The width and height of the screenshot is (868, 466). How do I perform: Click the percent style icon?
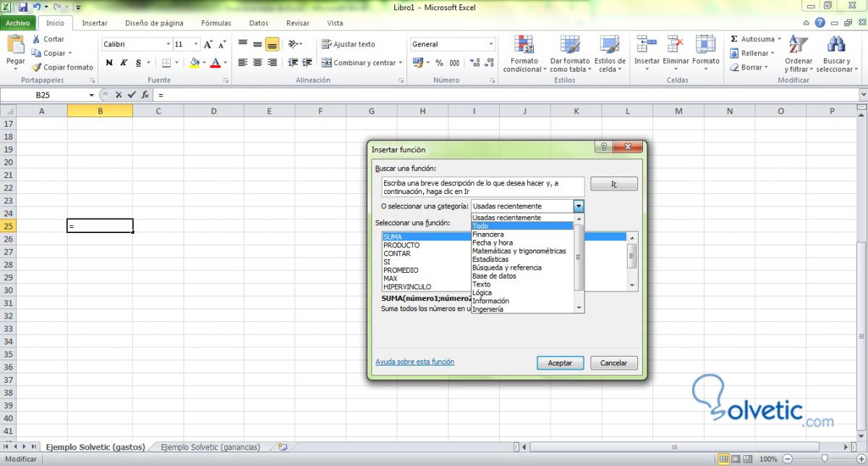coord(439,63)
